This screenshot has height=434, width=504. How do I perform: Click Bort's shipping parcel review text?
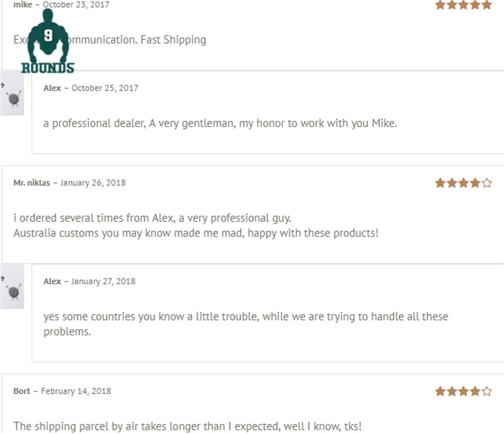coord(187,426)
